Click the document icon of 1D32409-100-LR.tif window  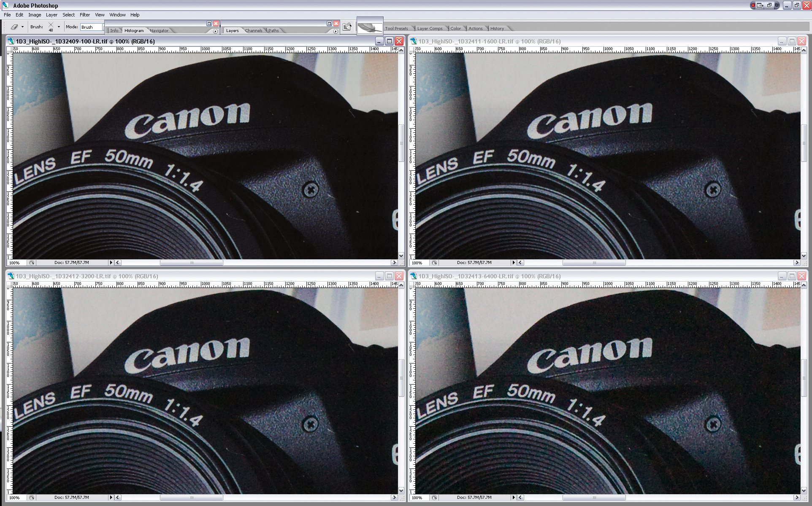[x=11, y=41]
